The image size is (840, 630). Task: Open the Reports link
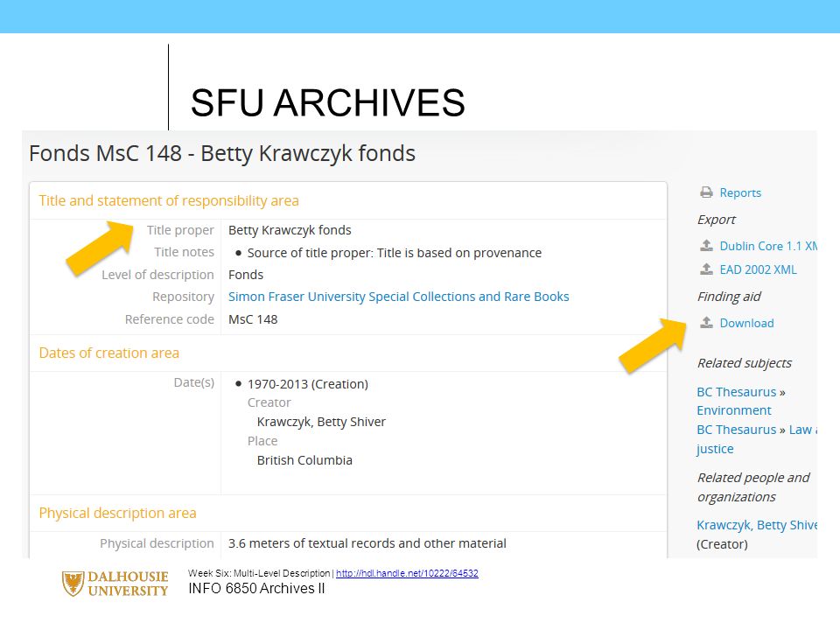pyautogui.click(x=740, y=192)
